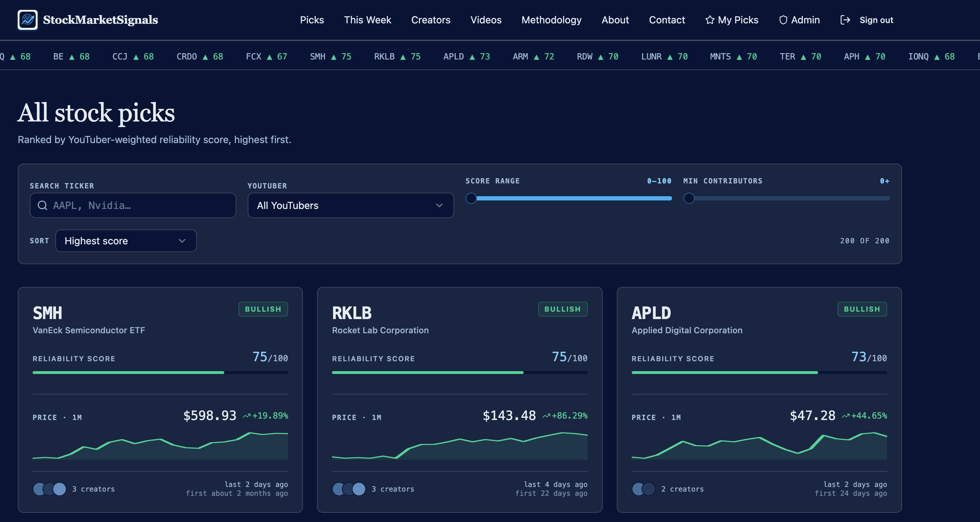This screenshot has width=980, height=522.
Task: Click the Min Contributors slider handle
Action: click(x=689, y=198)
